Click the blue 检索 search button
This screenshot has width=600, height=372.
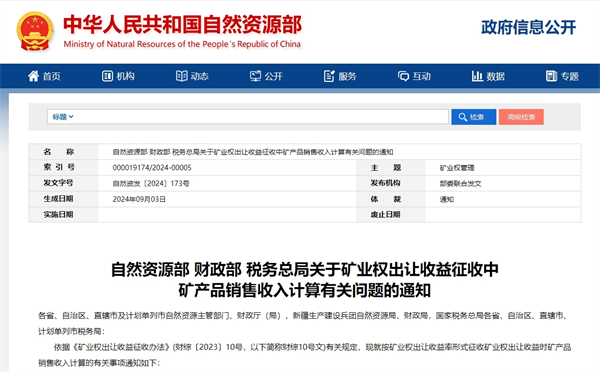tap(474, 117)
